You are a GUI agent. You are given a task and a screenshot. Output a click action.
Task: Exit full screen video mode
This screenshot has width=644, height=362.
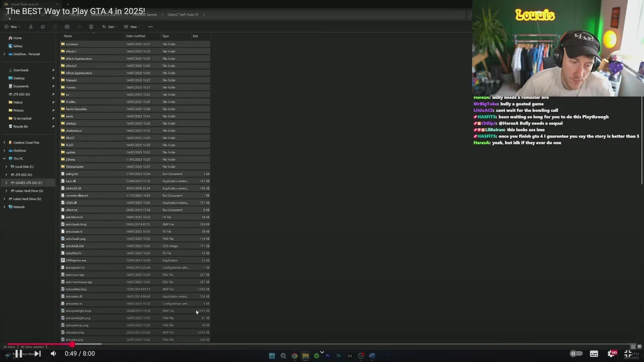tap(627, 353)
